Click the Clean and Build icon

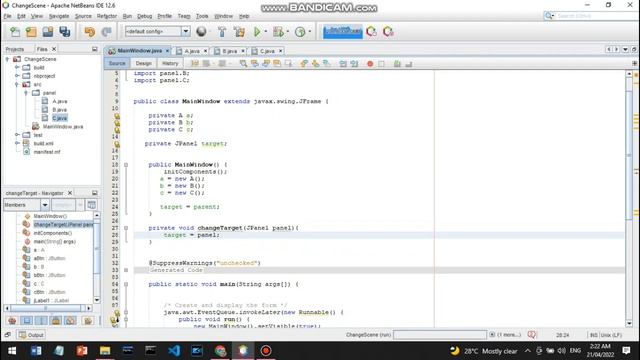(239, 31)
